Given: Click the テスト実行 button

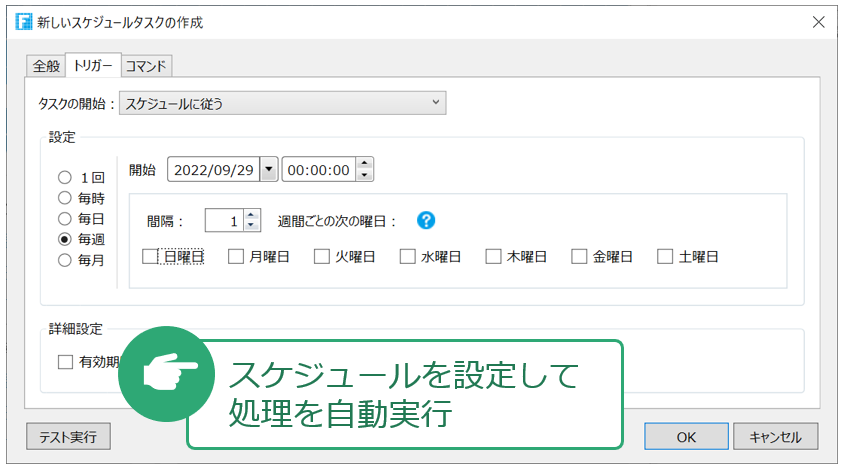Looking at the screenshot, I should pyautogui.click(x=68, y=436).
